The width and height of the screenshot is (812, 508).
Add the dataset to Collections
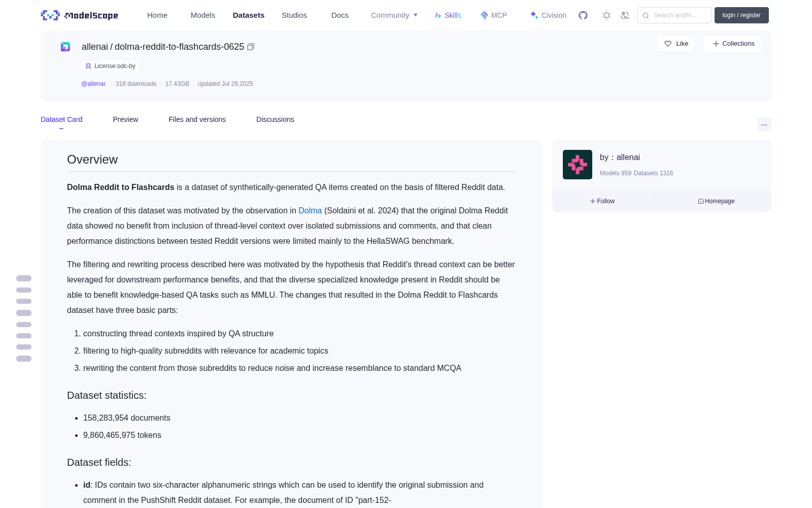click(x=733, y=44)
